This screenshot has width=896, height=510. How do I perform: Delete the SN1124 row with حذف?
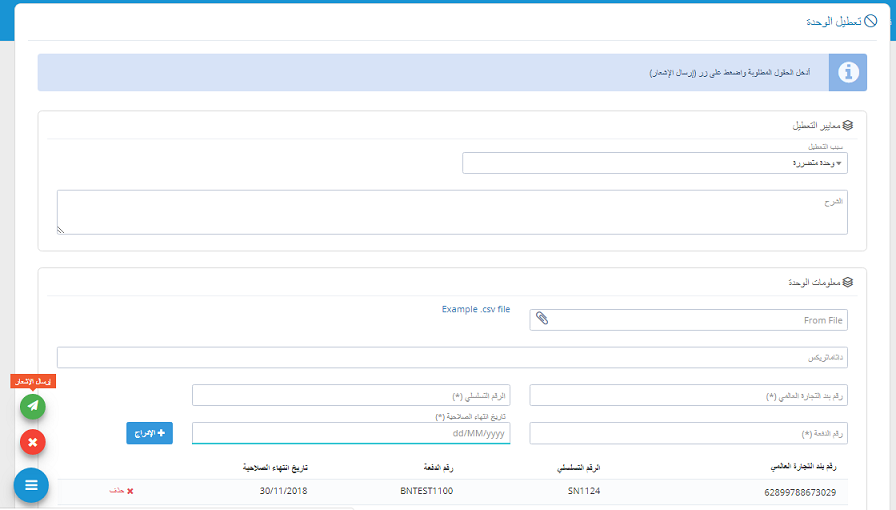pyautogui.click(x=121, y=491)
